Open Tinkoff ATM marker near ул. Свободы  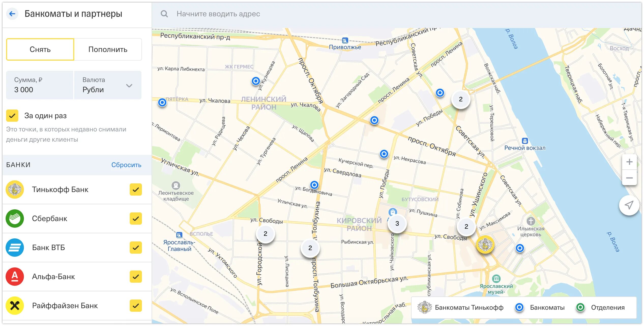tap(485, 245)
